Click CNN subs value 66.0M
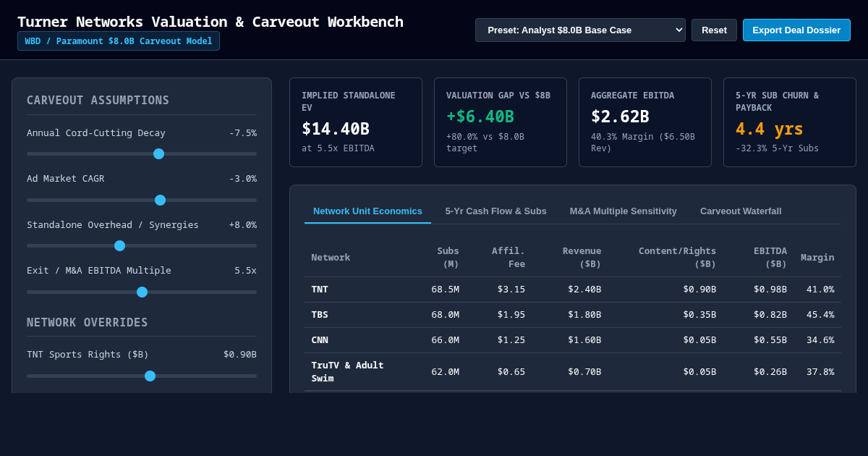This screenshot has width=868, height=456. 445,339
